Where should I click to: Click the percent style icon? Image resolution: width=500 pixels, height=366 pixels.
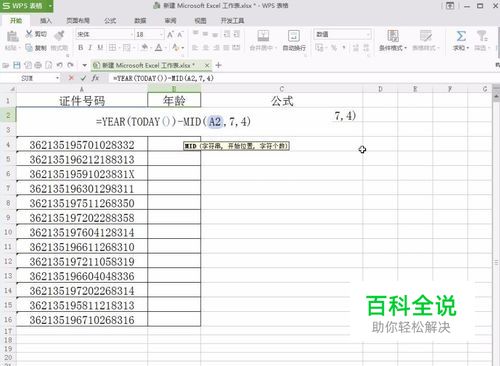[x=334, y=48]
